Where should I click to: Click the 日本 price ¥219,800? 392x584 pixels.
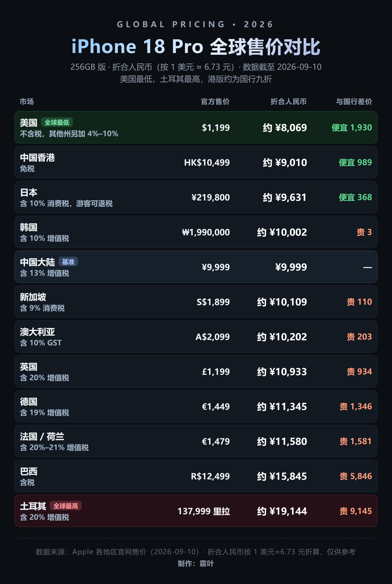coord(211,197)
